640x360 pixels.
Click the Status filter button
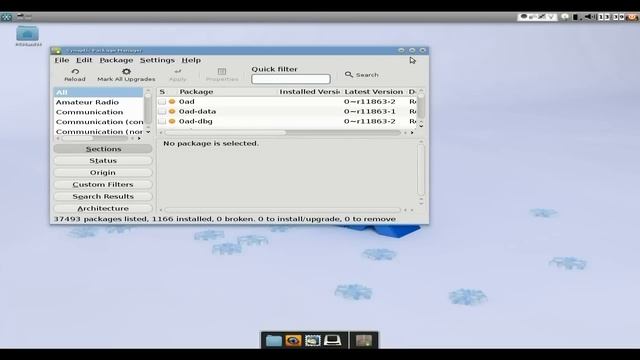103,161
